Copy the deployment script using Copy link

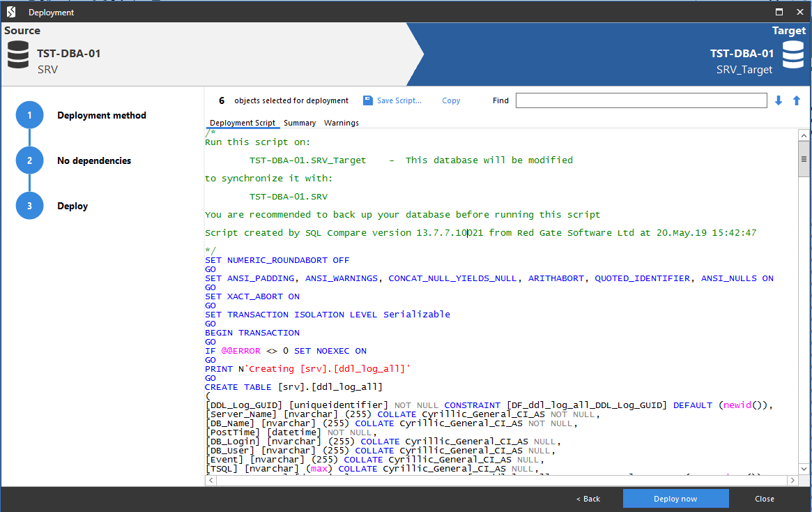(x=451, y=100)
